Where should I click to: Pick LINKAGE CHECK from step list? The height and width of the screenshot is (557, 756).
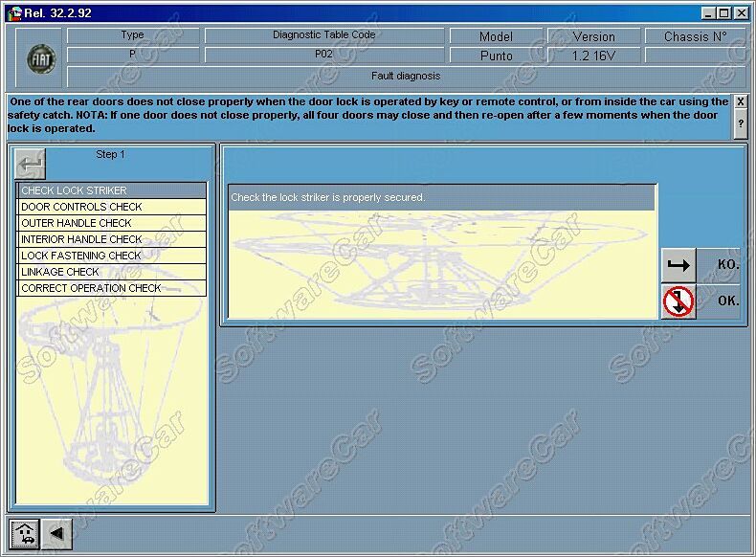[x=111, y=272]
